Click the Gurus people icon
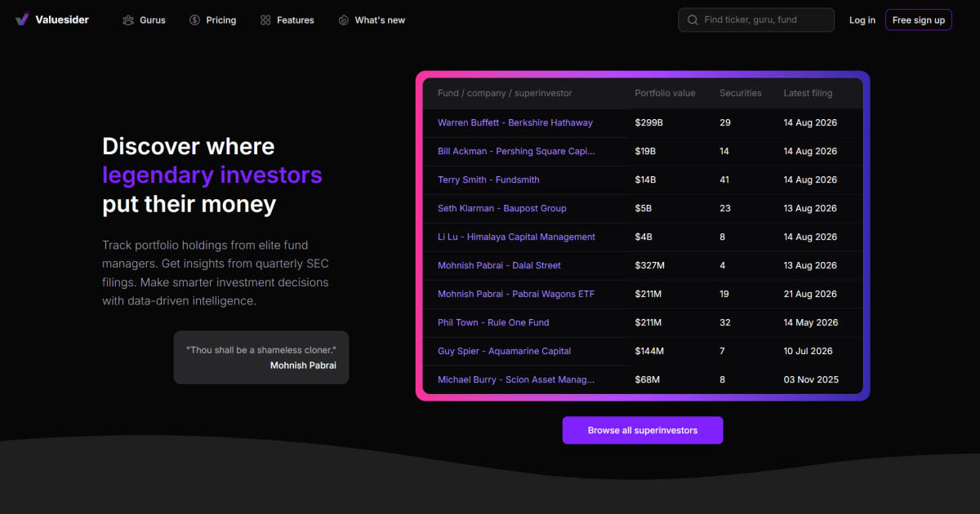 [128, 20]
